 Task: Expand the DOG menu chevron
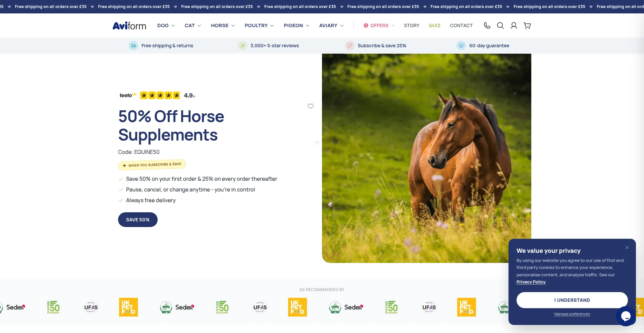(173, 25)
